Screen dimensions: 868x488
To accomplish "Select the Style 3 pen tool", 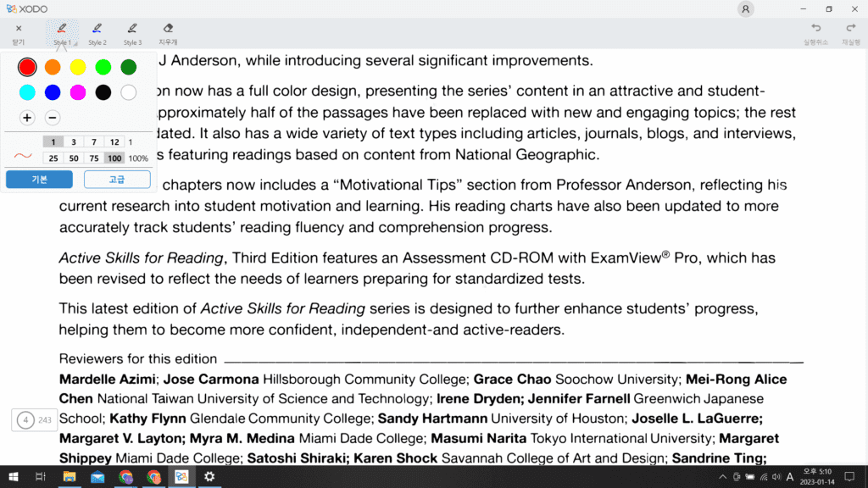I will point(131,33).
